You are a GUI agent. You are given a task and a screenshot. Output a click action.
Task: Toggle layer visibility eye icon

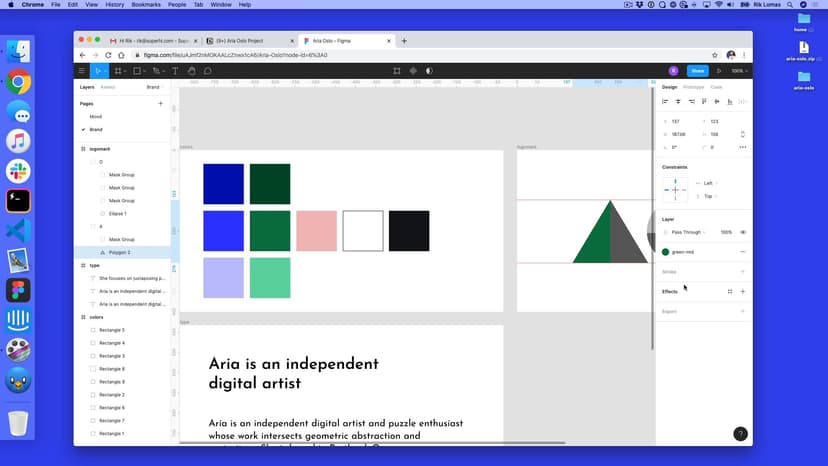[743, 232]
